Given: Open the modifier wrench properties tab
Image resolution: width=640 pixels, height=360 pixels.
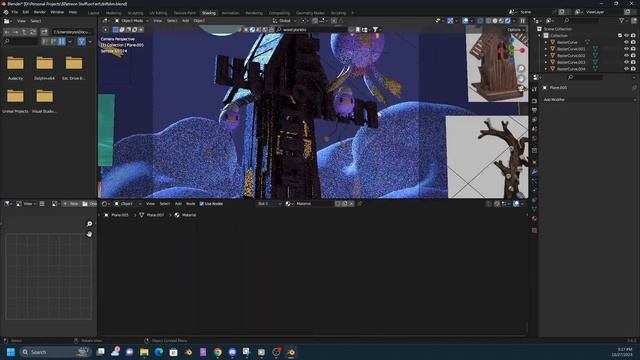Looking at the screenshot, I should point(534,172).
